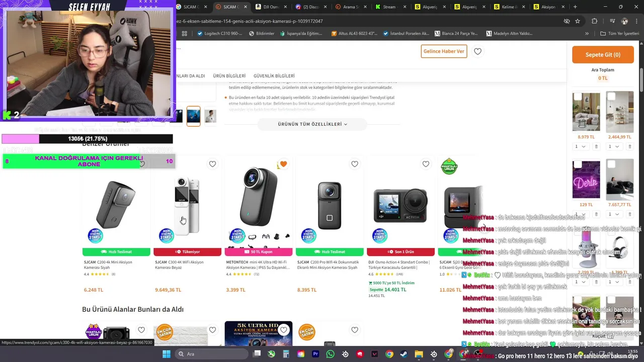
Task: Open the Chrome profile avatar
Action: (x=624, y=21)
